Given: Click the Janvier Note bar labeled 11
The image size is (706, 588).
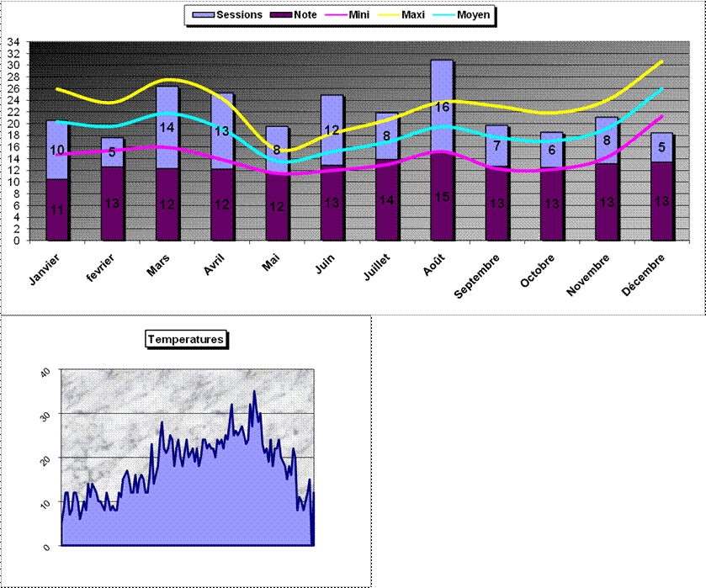Looking at the screenshot, I should tap(56, 210).
